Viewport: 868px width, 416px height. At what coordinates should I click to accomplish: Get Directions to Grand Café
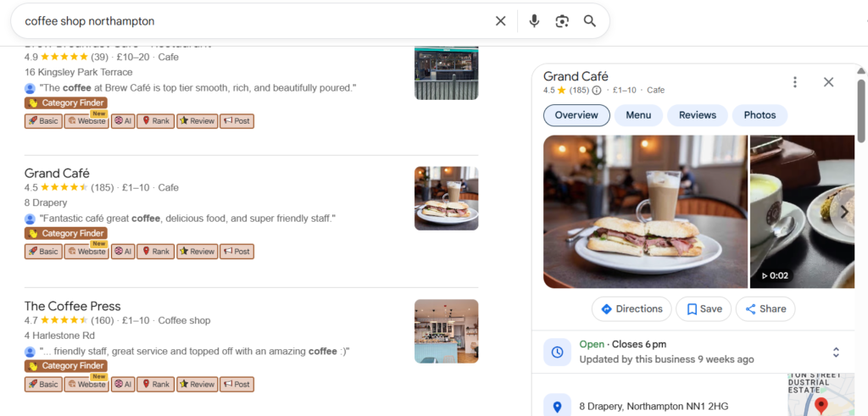point(632,308)
